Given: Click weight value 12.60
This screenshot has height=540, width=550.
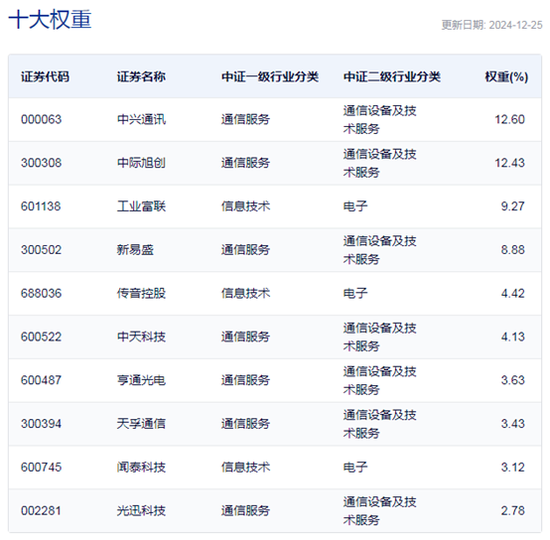Looking at the screenshot, I should (x=509, y=119).
